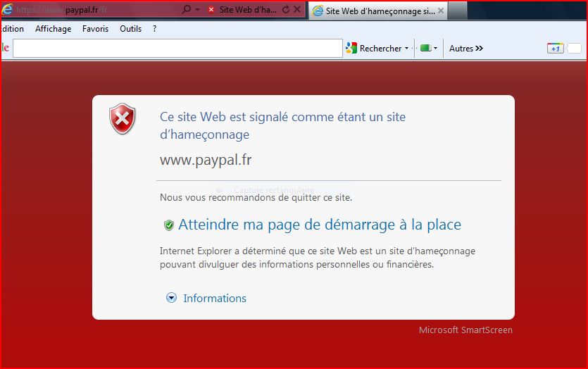Close the 'Site Web d'hameçonnage si...' tab

point(441,11)
